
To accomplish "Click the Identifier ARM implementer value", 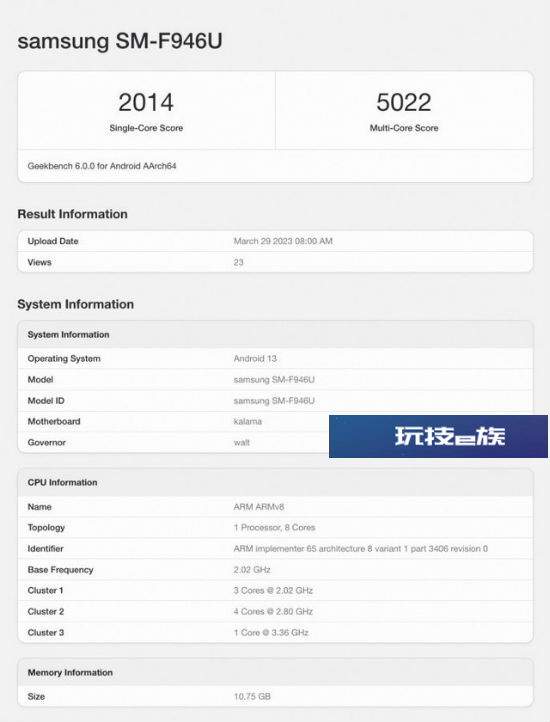I will click(361, 549).
